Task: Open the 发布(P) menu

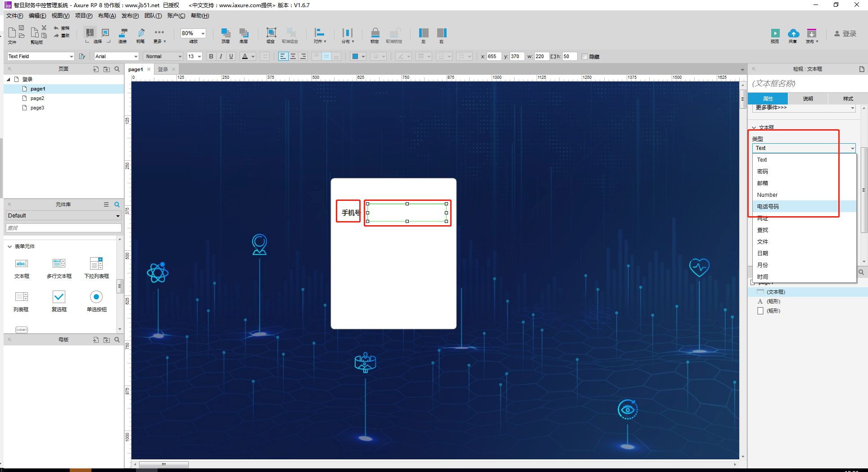Action: coord(130,16)
